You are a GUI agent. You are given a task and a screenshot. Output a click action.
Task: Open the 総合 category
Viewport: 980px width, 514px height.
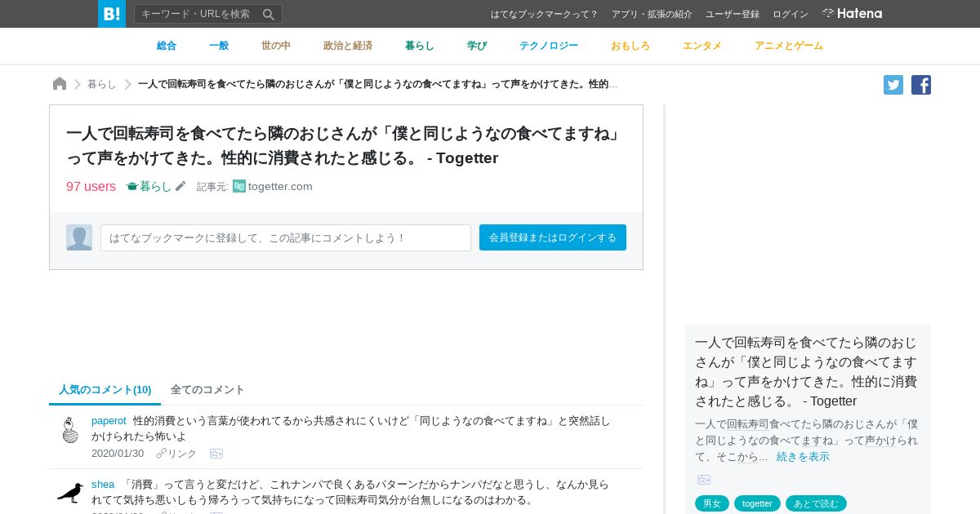click(167, 46)
